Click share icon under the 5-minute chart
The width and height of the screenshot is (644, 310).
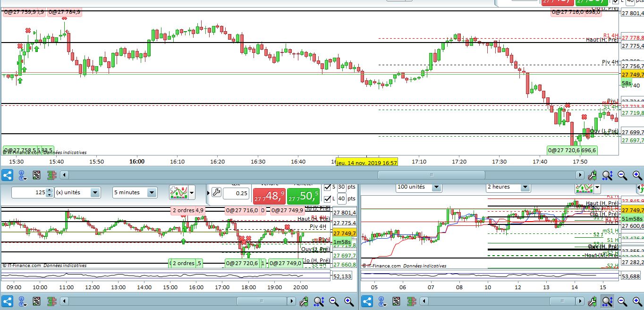(7, 301)
